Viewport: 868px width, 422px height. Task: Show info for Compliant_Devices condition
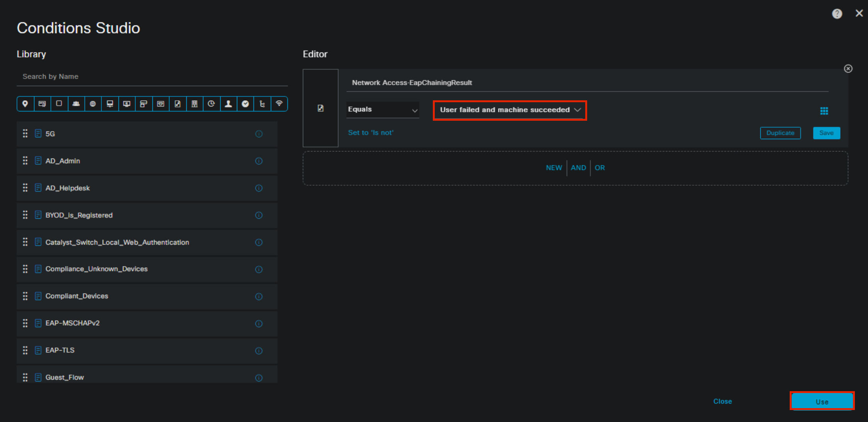259,296
